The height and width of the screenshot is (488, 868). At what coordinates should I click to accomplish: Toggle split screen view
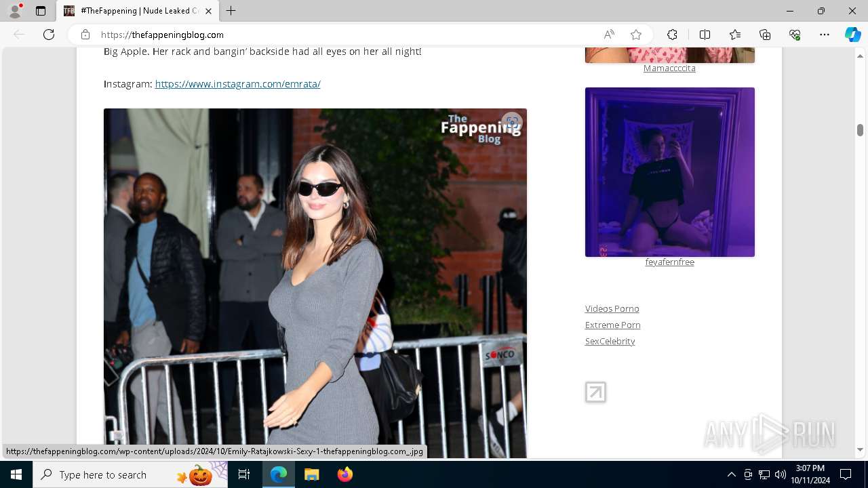coord(705,35)
